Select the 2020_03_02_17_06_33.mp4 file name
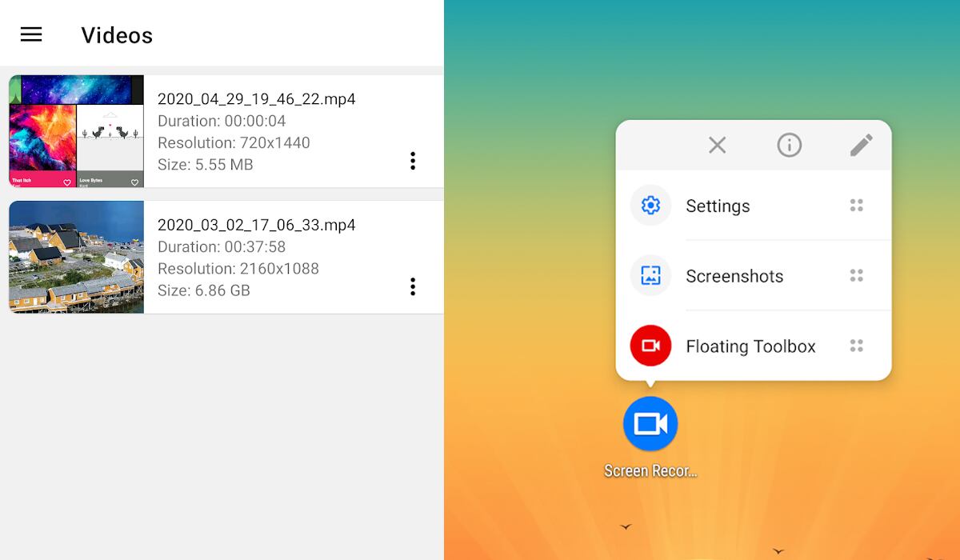This screenshot has height=560, width=960. click(257, 225)
